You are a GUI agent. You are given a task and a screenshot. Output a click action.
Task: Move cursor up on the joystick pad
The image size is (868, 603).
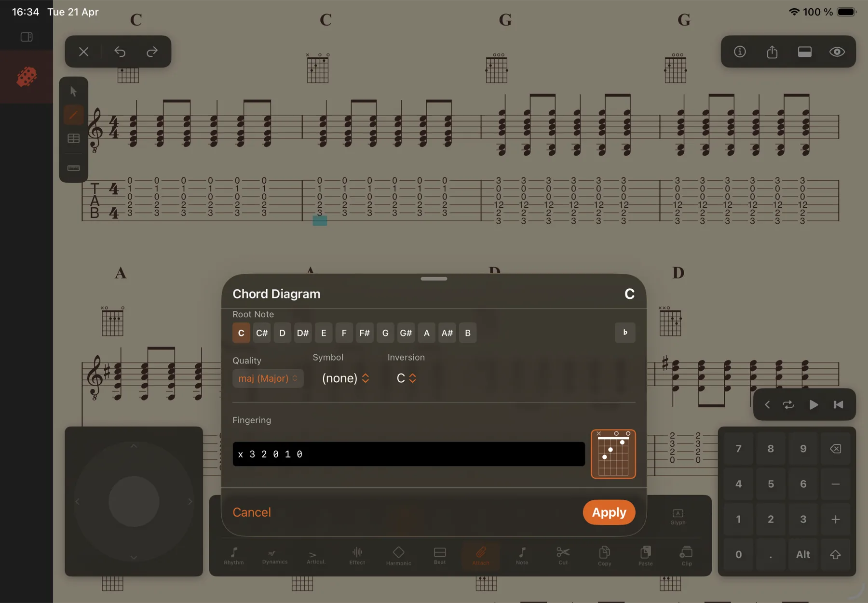tap(134, 446)
